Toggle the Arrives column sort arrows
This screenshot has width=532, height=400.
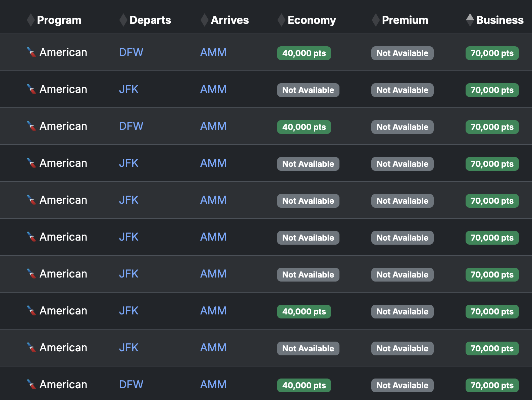coord(204,20)
